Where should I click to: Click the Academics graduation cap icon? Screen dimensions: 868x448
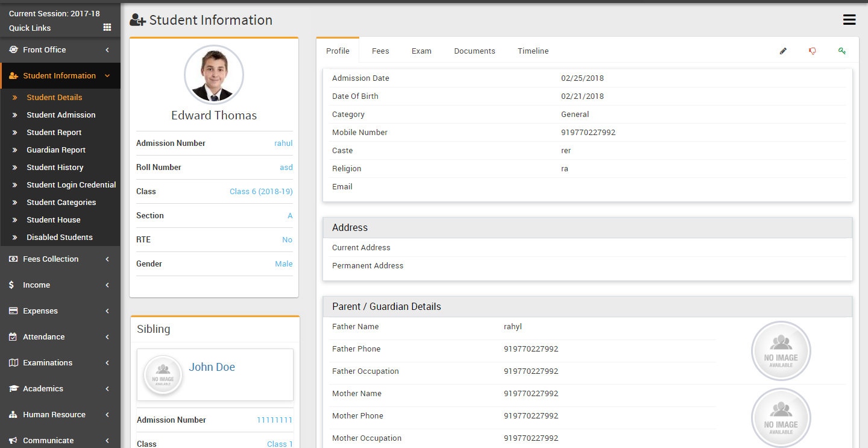click(x=13, y=389)
